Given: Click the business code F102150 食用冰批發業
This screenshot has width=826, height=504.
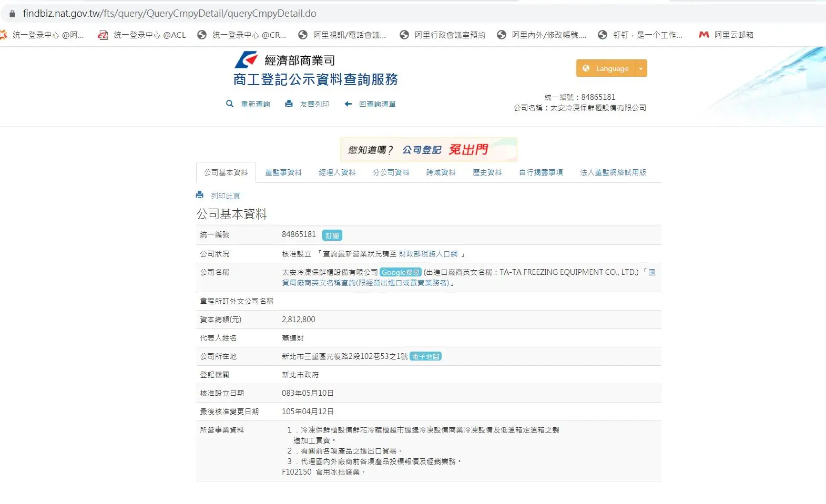Looking at the screenshot, I should click(323, 472).
